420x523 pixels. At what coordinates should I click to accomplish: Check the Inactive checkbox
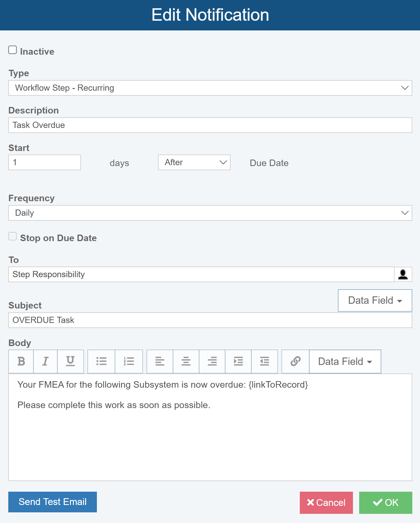coord(13,50)
